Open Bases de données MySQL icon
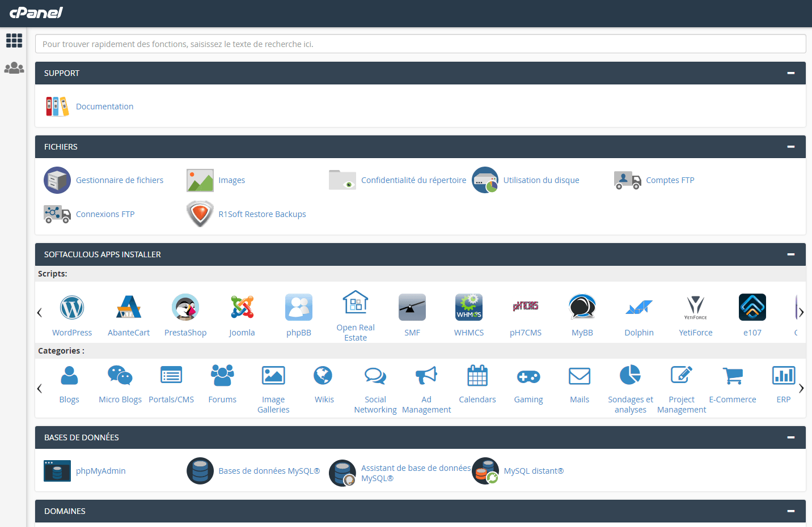 coord(200,471)
